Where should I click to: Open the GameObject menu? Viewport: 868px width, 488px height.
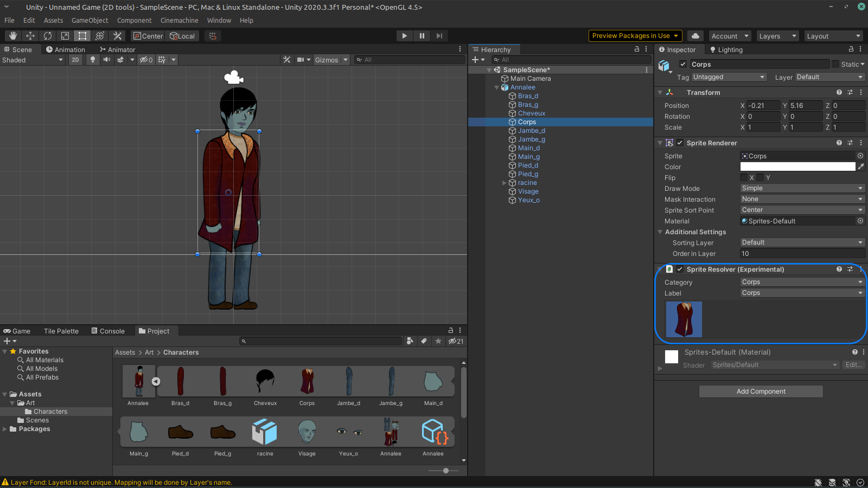[90, 20]
